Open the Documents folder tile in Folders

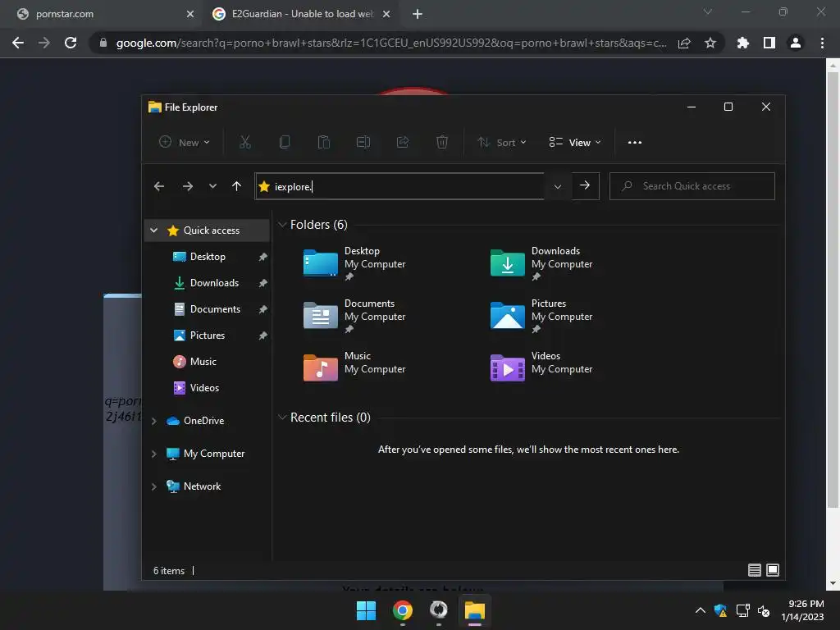coord(354,316)
